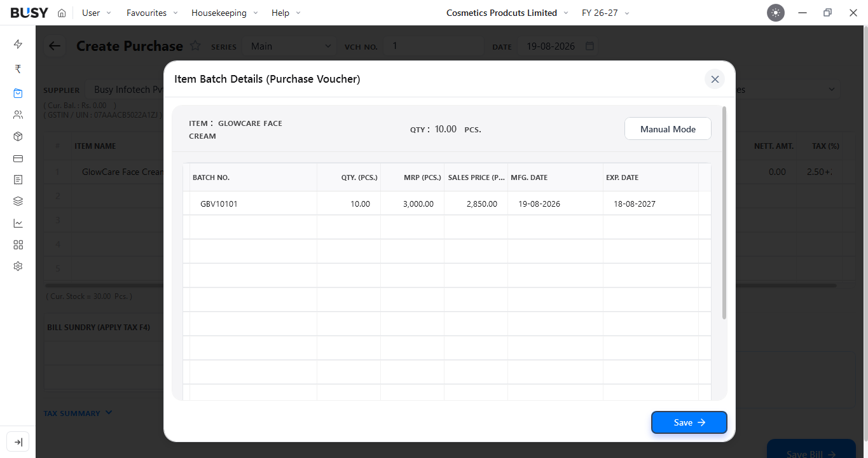This screenshot has width=868, height=458.
Task: Click the SALES PRICE column header
Action: click(x=476, y=177)
